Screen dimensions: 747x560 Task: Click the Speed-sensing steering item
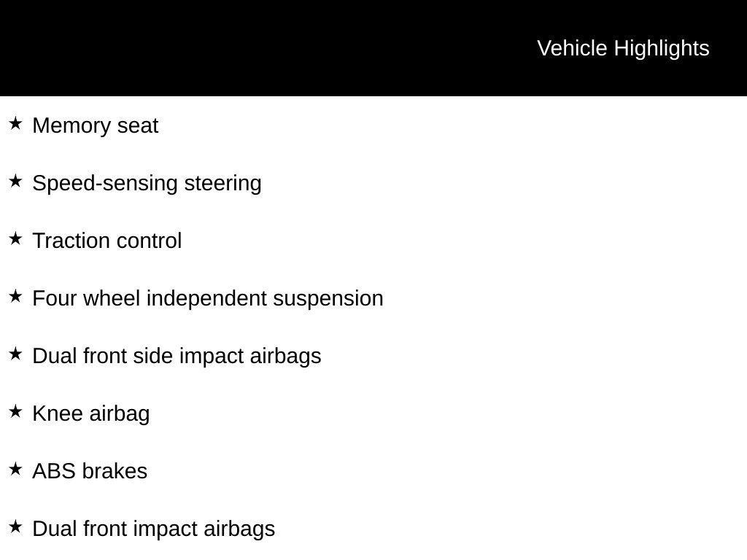click(x=147, y=183)
